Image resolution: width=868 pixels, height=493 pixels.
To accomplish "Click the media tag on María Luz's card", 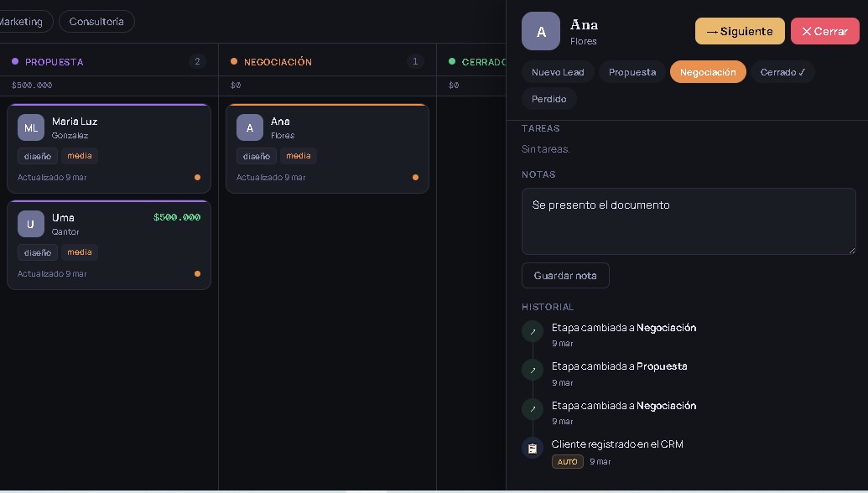I will click(80, 156).
